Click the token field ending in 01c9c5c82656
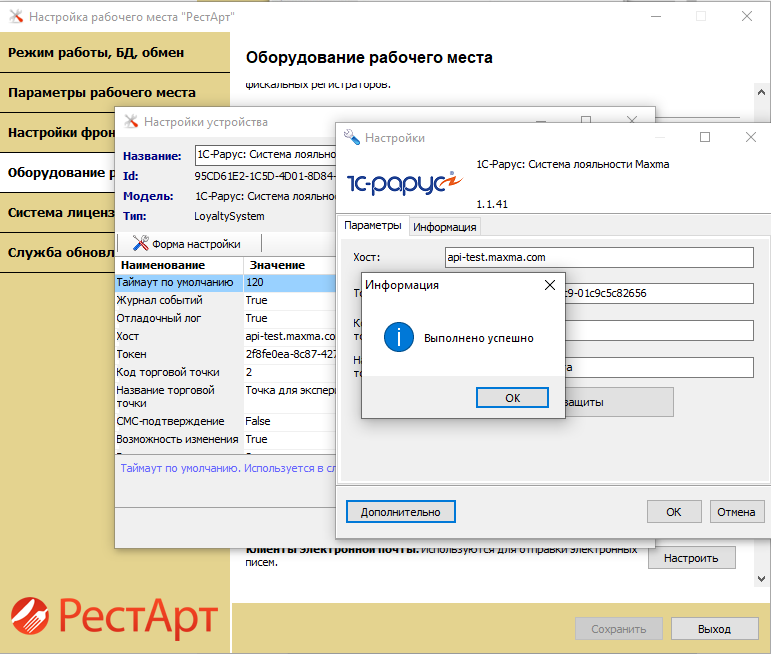The image size is (771, 654). click(x=659, y=294)
